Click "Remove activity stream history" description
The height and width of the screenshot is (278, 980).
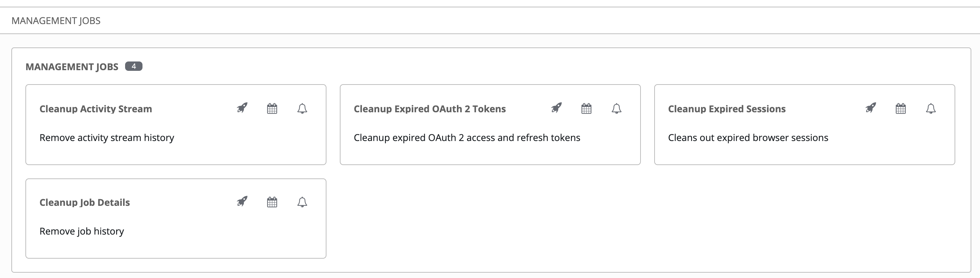tap(106, 138)
